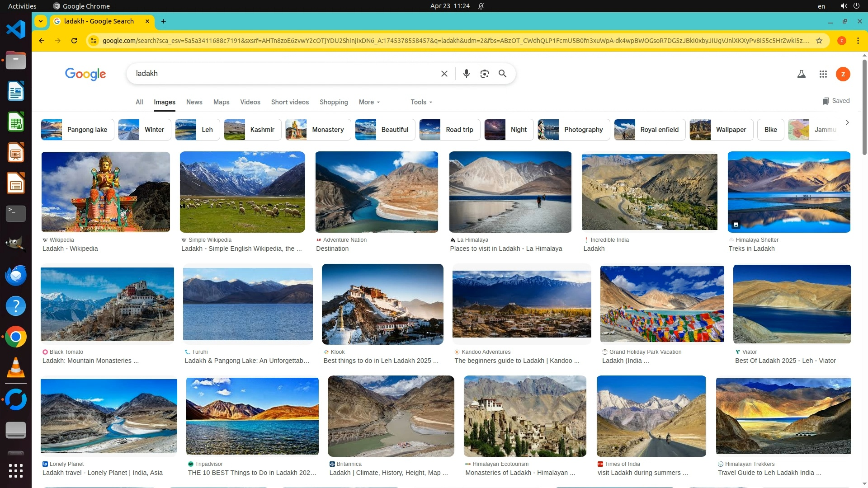Switch to the News tab
Viewport: 868px width, 488px height.
point(194,102)
